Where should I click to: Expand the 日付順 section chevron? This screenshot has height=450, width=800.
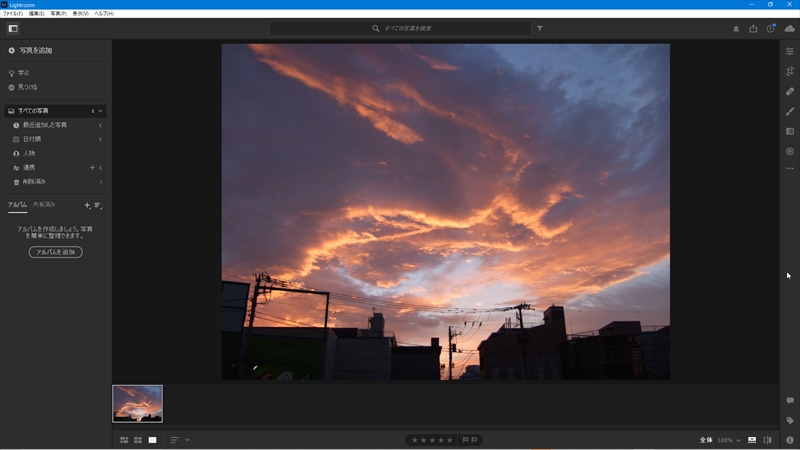coord(100,139)
